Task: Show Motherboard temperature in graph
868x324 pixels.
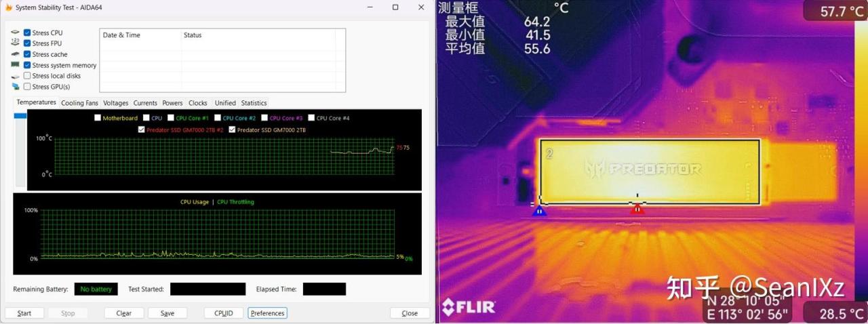Action: pyautogui.click(x=98, y=118)
